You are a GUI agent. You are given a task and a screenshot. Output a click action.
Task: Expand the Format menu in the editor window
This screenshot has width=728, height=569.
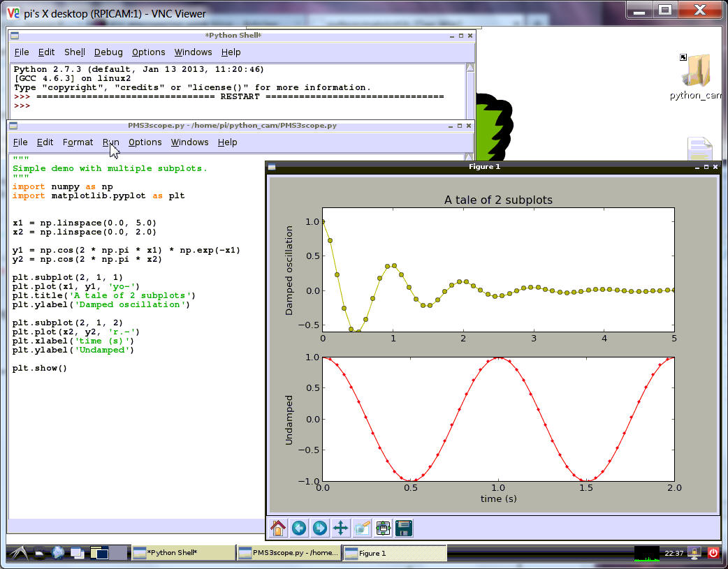coord(78,142)
